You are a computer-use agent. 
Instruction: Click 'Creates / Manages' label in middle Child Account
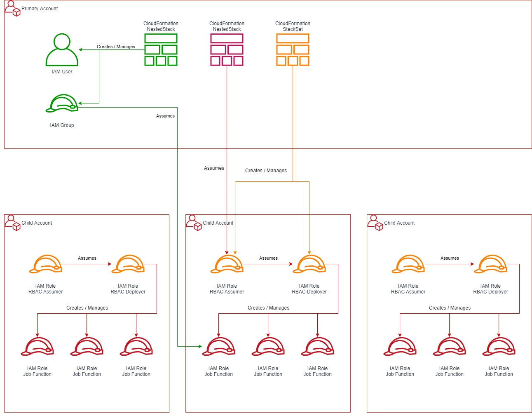268,308
